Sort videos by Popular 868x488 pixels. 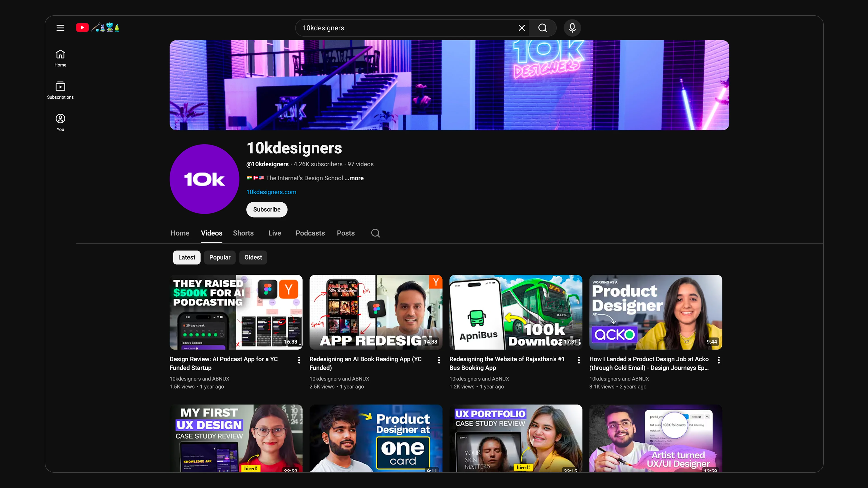click(220, 257)
